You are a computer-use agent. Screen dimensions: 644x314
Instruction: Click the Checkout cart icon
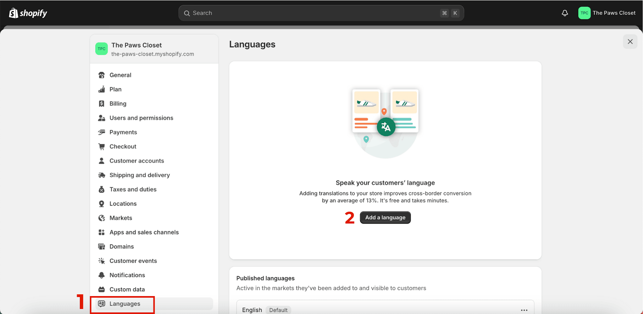click(x=102, y=146)
